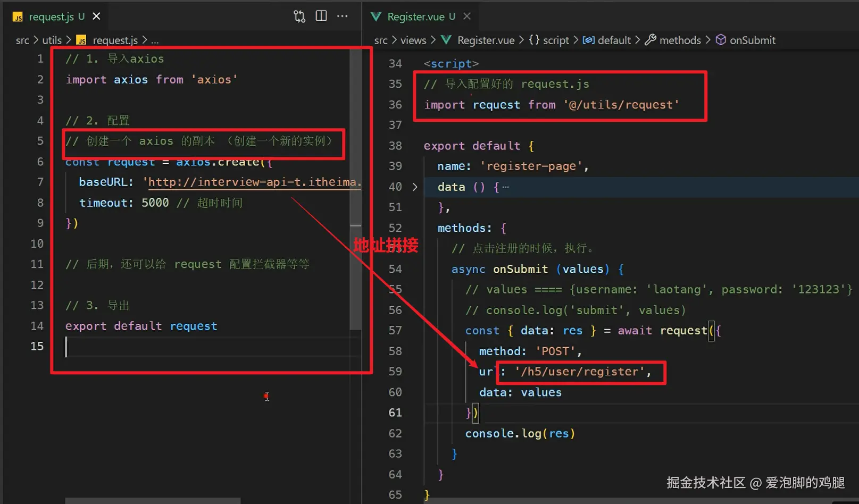This screenshot has height=504, width=859.
Task: Unfold the data () block using the gutter chevron
Action: coord(415,187)
